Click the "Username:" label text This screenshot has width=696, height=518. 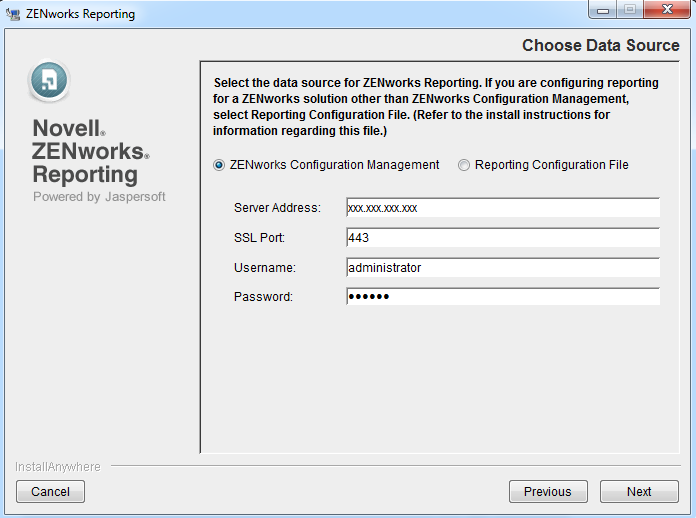[264, 268]
